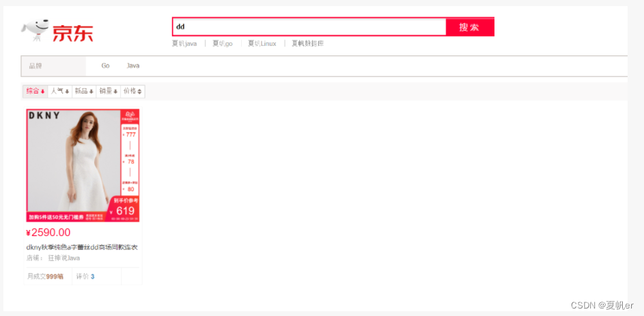Sort results by 价格 price
Image resolution: width=644 pixels, height=316 pixels.
(x=132, y=91)
